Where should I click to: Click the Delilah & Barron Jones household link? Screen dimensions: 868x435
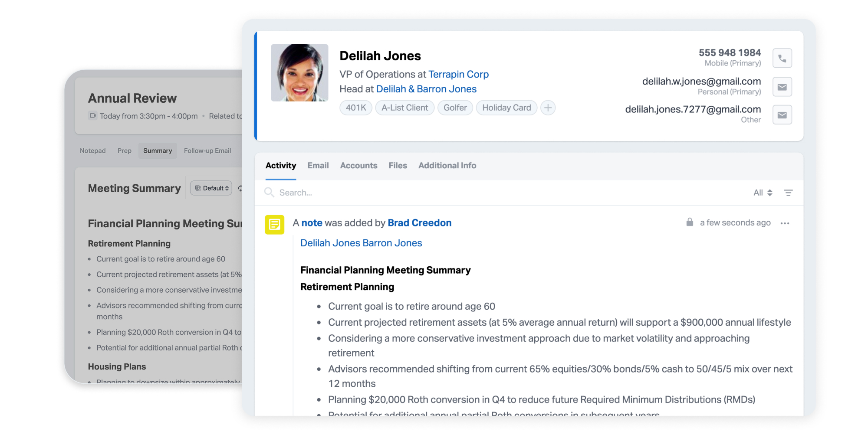[426, 89]
